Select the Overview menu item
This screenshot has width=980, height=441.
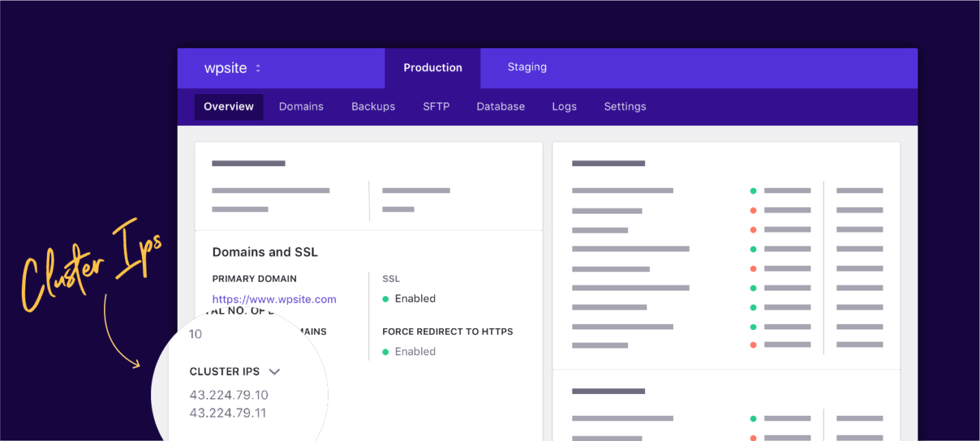click(229, 107)
